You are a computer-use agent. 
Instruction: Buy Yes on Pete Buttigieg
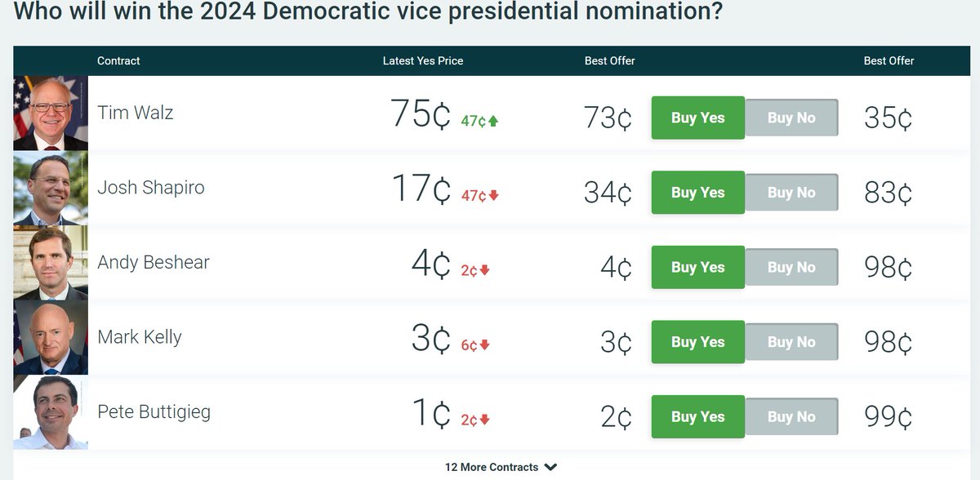click(x=698, y=416)
